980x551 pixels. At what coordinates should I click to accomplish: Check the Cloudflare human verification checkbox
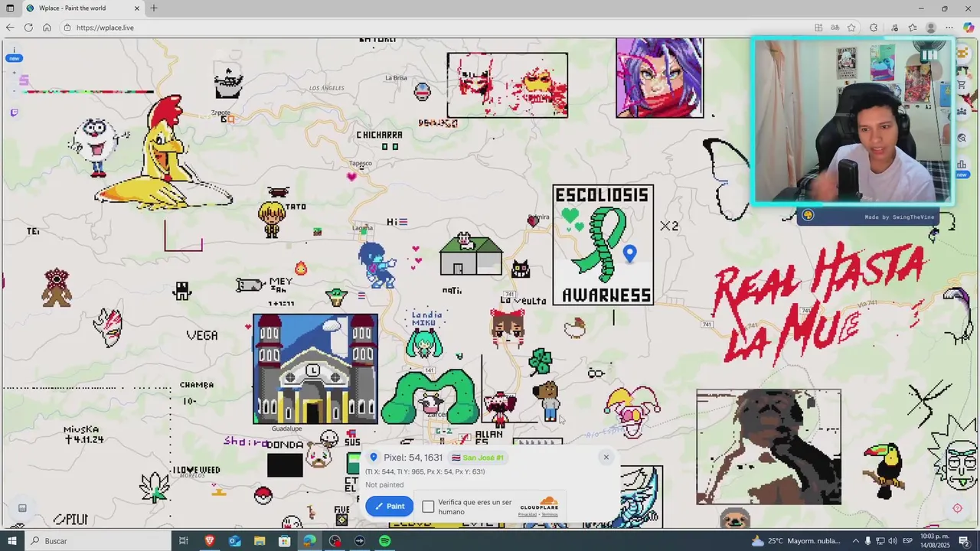(428, 507)
